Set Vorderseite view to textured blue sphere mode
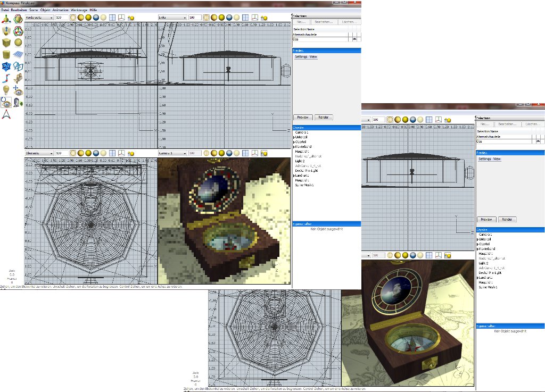This screenshot has height=392, width=545. 96,18
